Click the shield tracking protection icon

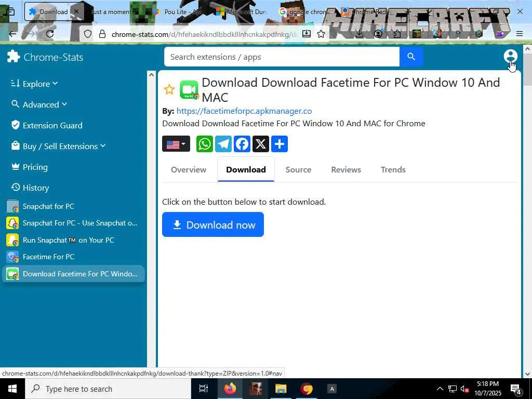[x=87, y=34]
